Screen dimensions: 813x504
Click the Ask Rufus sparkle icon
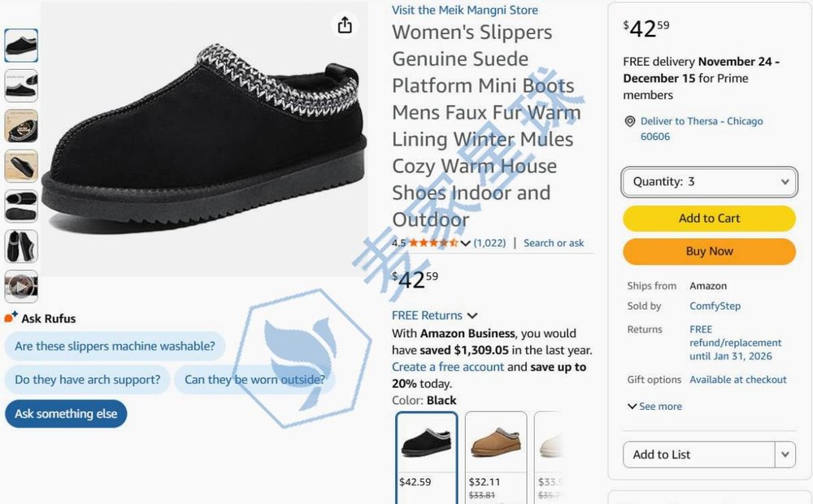click(x=10, y=318)
